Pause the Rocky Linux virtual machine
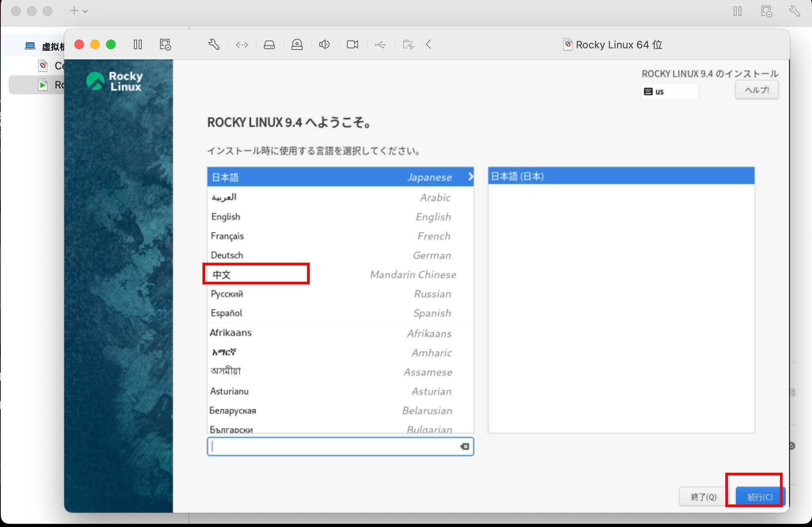Viewport: 812px width, 527px height. pyautogui.click(x=138, y=44)
